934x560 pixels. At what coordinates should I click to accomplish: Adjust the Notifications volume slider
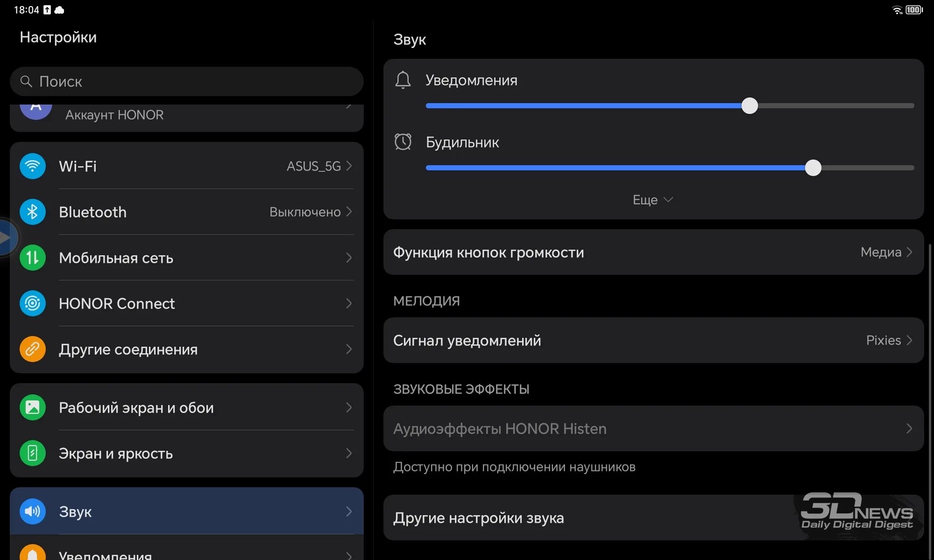point(749,105)
